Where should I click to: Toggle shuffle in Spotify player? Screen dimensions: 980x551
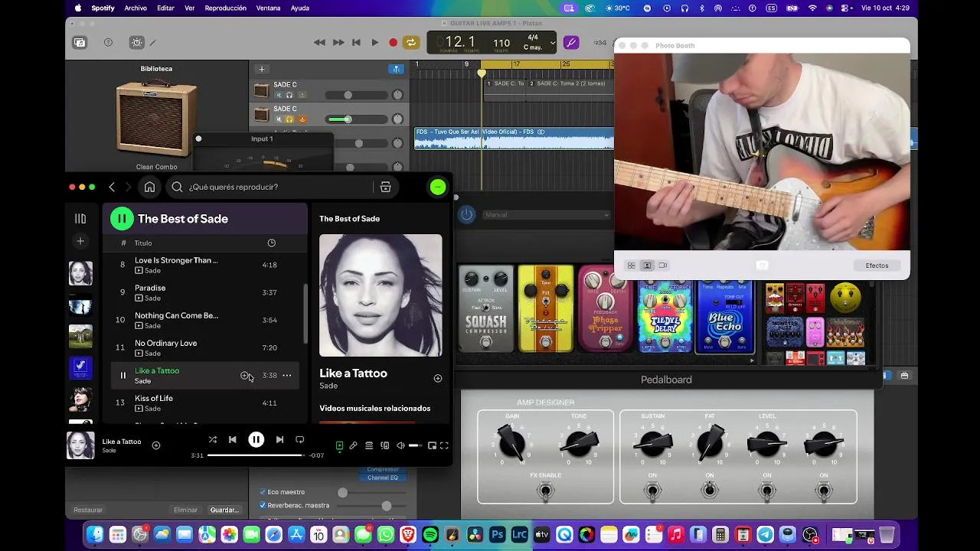coord(213,440)
